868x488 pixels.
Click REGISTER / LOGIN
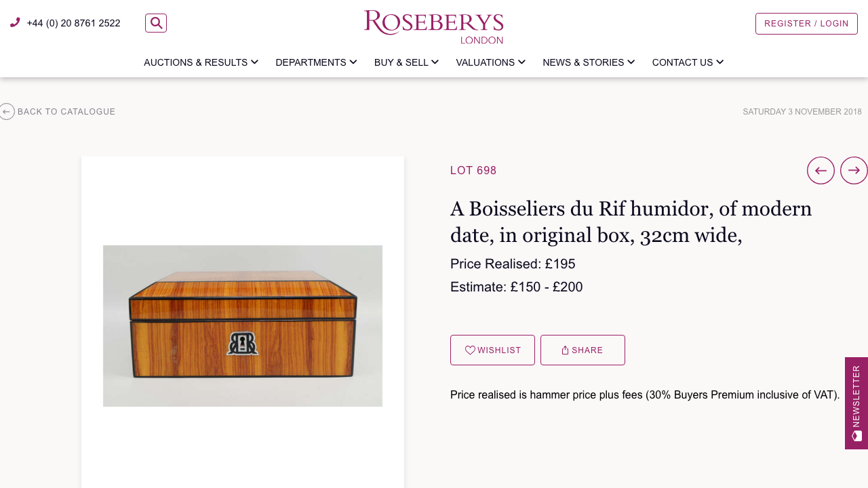click(x=806, y=22)
